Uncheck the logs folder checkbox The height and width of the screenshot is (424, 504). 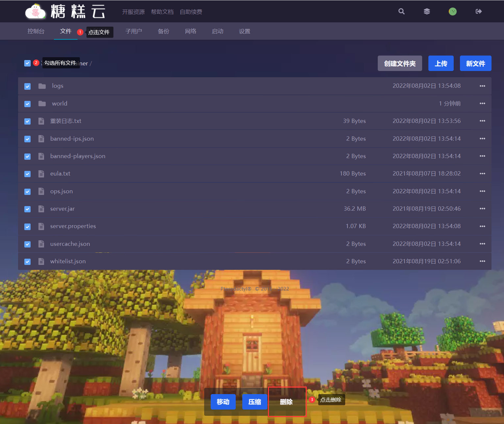28,86
